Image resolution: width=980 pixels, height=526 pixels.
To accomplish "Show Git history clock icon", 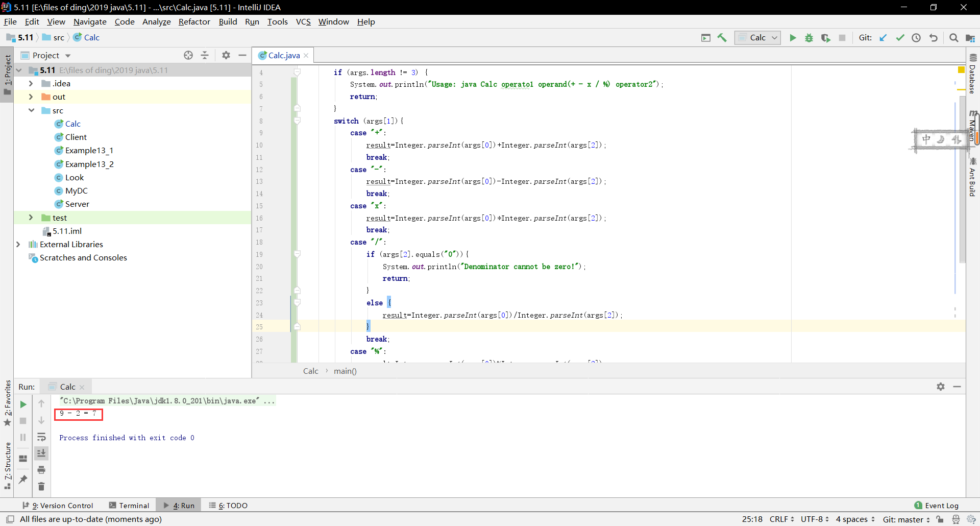I will click(x=916, y=38).
